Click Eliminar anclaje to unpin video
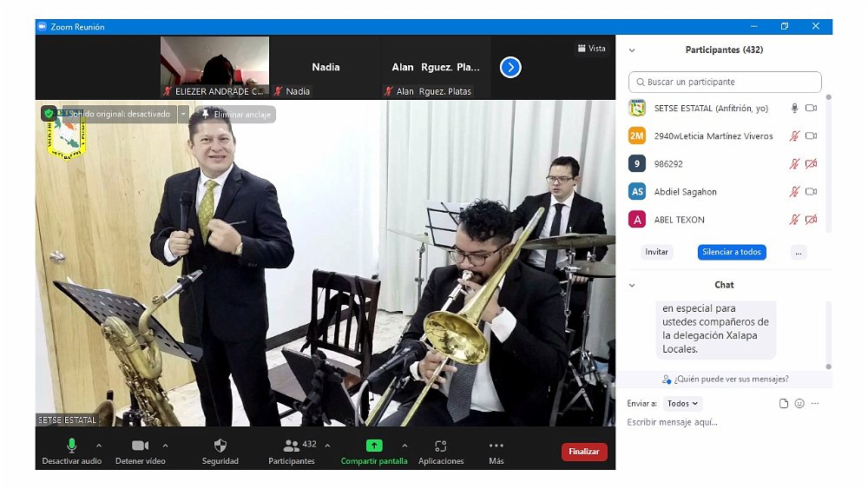 pyautogui.click(x=235, y=115)
